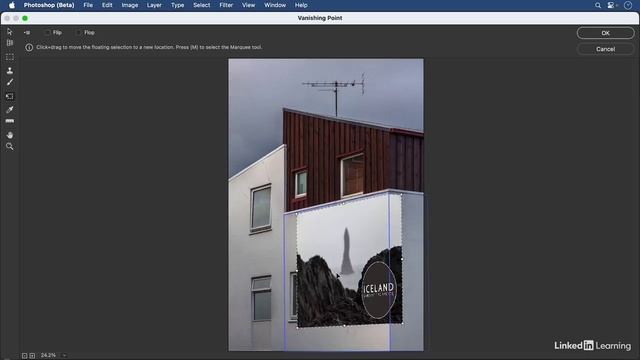Open Spotlight search in menu bar
640x360 pixels.
point(598,5)
